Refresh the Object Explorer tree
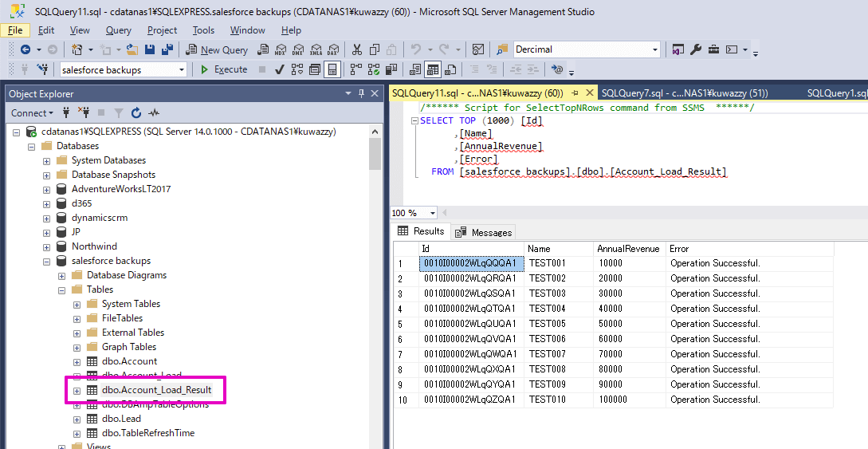The width and height of the screenshot is (868, 449). (136, 112)
